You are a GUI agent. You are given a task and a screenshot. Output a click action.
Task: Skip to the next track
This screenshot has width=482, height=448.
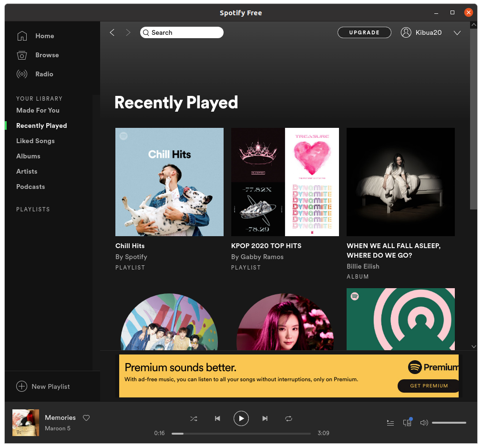265,418
